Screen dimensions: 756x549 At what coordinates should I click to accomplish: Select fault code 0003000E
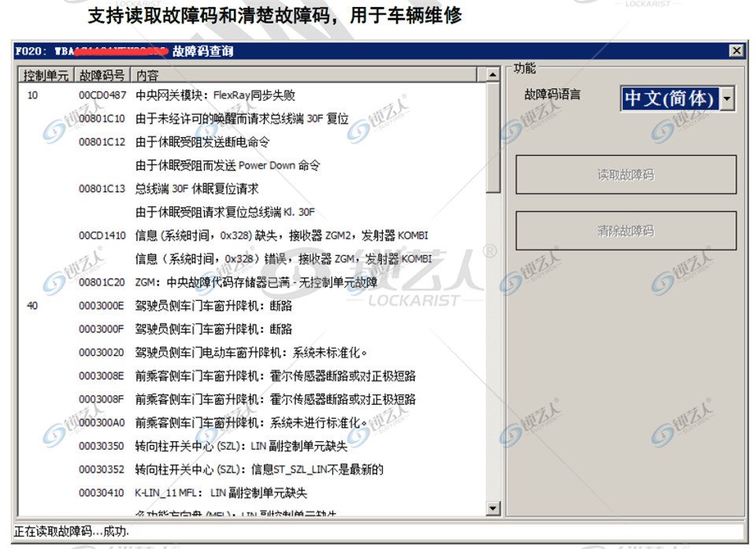(102, 306)
